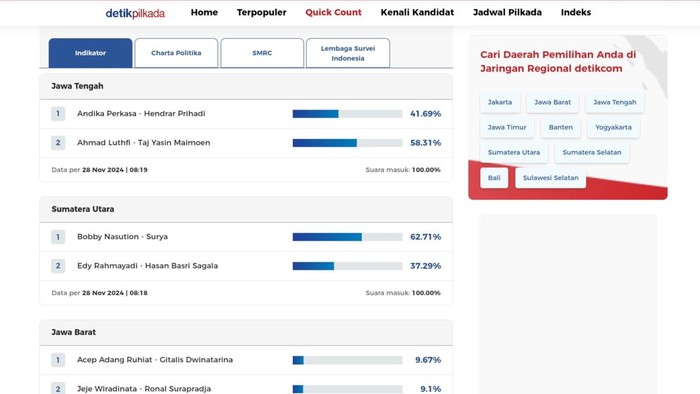Click number badge 1 beside Acep Adang Ruhiat
700x394 pixels.
[x=58, y=360]
